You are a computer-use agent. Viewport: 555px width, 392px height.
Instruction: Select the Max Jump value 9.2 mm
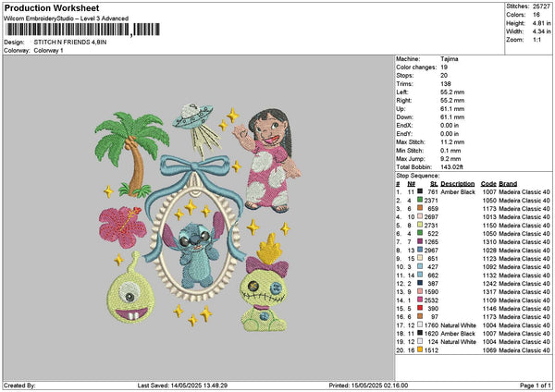[x=451, y=159]
